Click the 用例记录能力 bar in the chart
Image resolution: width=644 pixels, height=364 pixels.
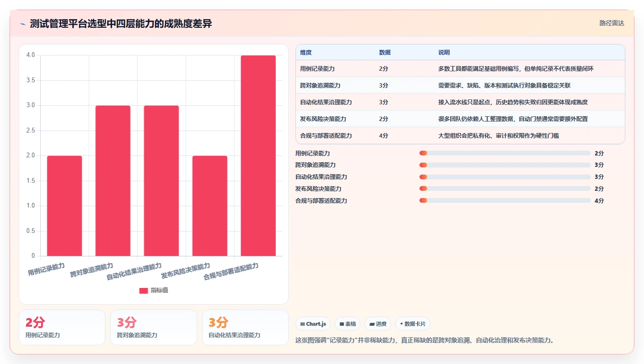[x=65, y=206]
